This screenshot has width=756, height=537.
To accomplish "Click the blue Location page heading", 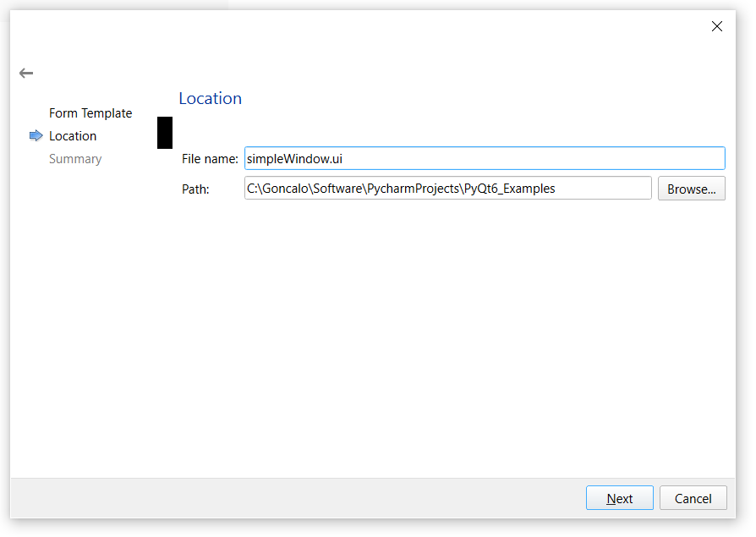I will pyautogui.click(x=210, y=99).
